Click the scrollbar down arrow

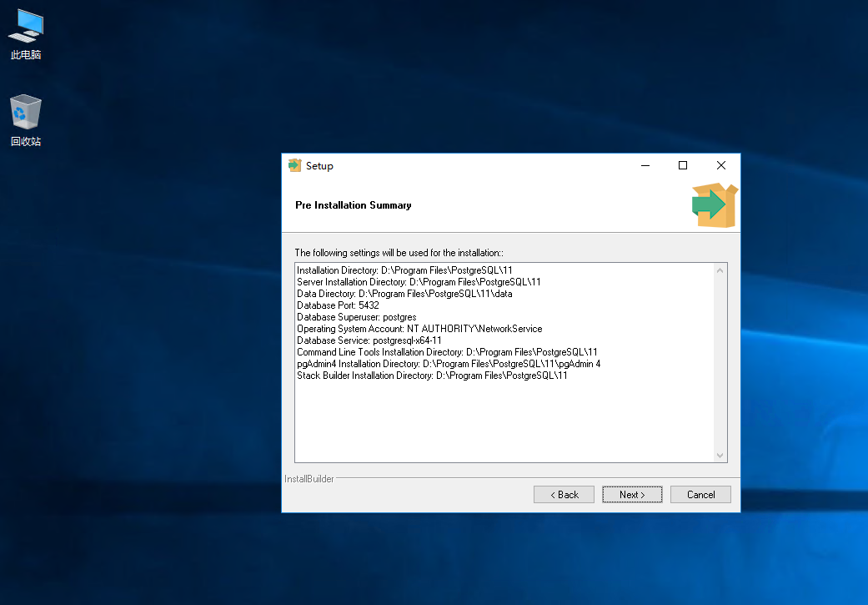719,455
